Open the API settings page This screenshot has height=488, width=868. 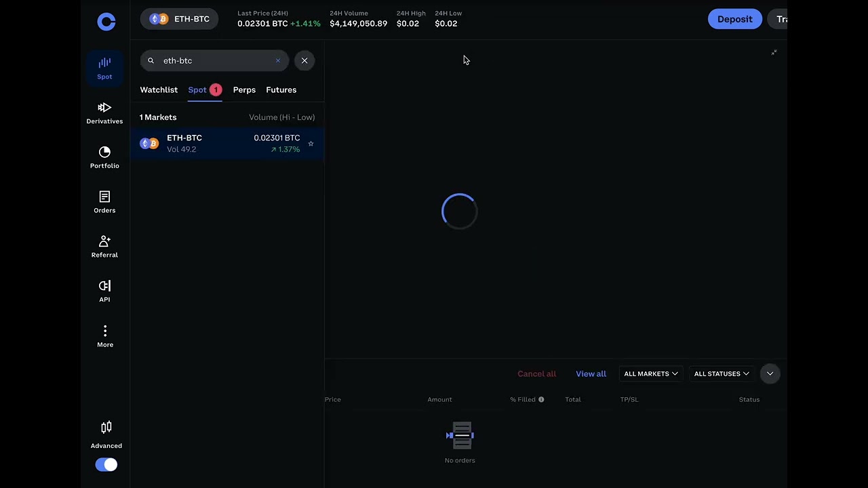pyautogui.click(x=104, y=292)
